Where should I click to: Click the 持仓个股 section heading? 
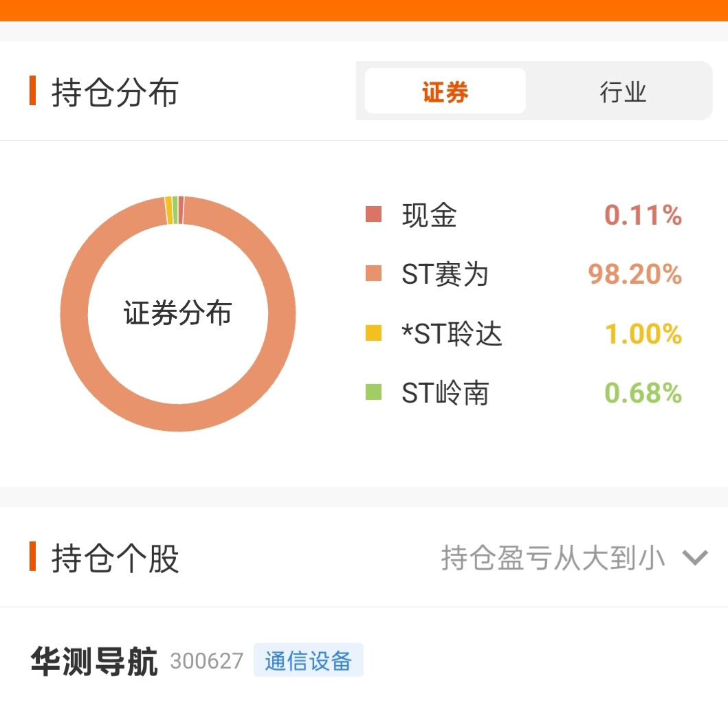[115, 558]
